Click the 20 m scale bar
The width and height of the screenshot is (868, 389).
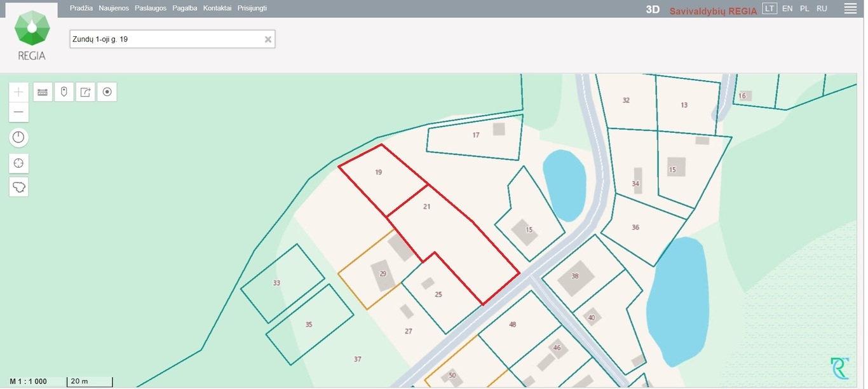[x=90, y=381]
